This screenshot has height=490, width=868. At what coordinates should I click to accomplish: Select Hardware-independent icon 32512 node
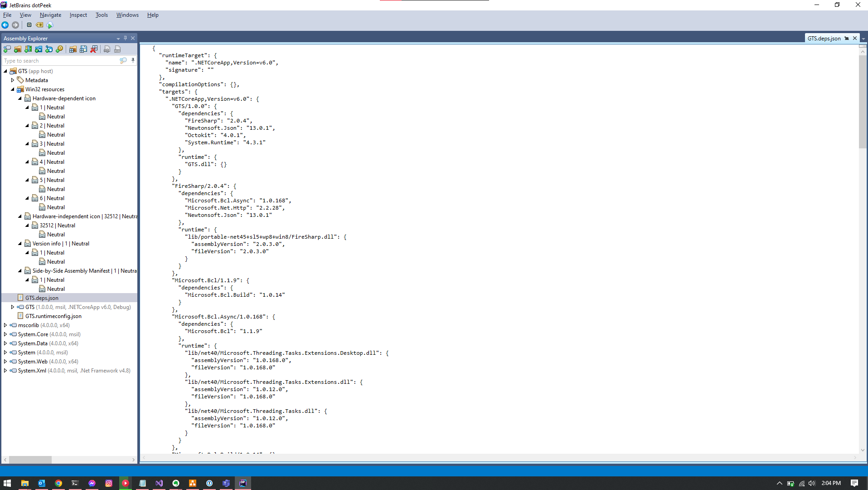tap(84, 216)
